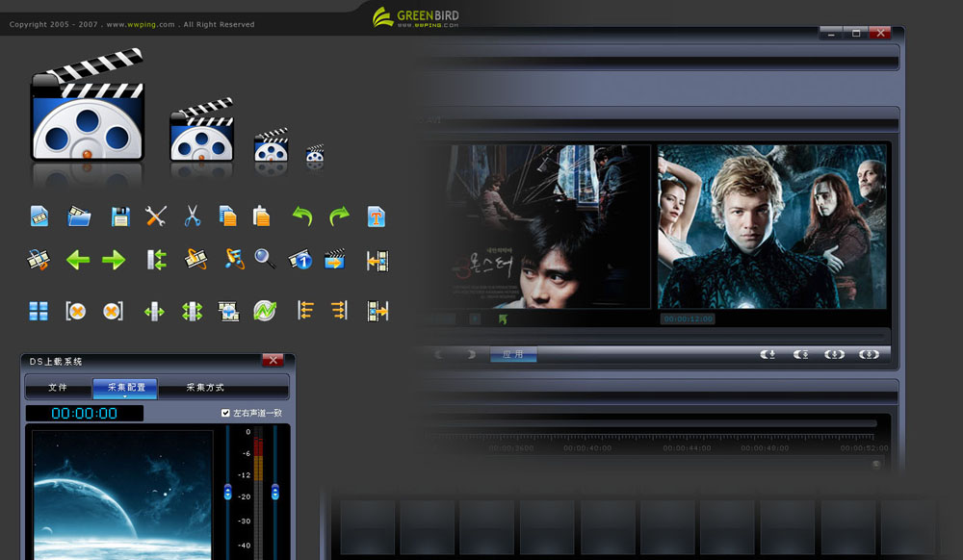Select the text document T icon
The image size is (963, 560).
coord(376,216)
